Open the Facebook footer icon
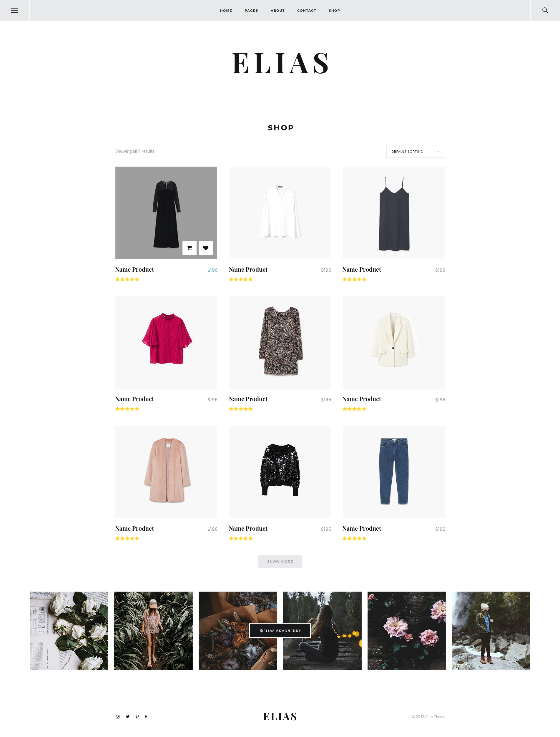This screenshot has height=737, width=560. coord(146,717)
